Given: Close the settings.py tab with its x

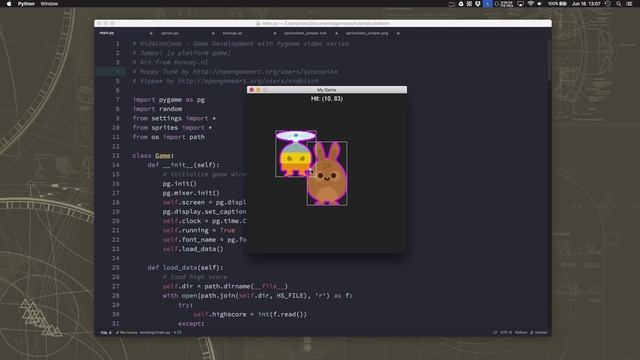Looking at the screenshot, I should click(x=275, y=33).
